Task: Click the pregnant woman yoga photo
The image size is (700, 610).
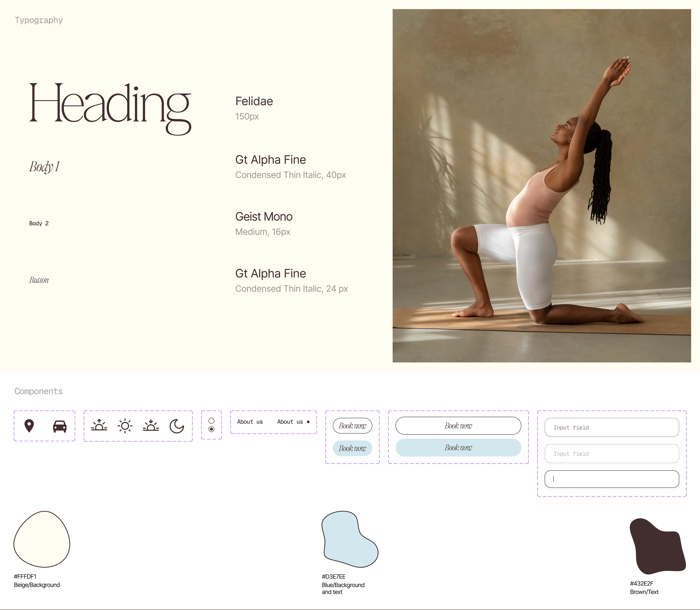Action: coord(541,186)
